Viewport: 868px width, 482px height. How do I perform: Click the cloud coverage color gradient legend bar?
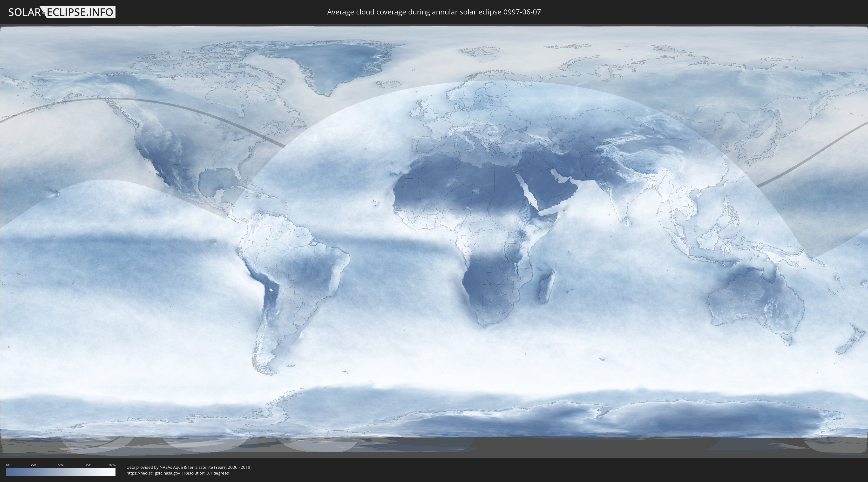pos(61,472)
